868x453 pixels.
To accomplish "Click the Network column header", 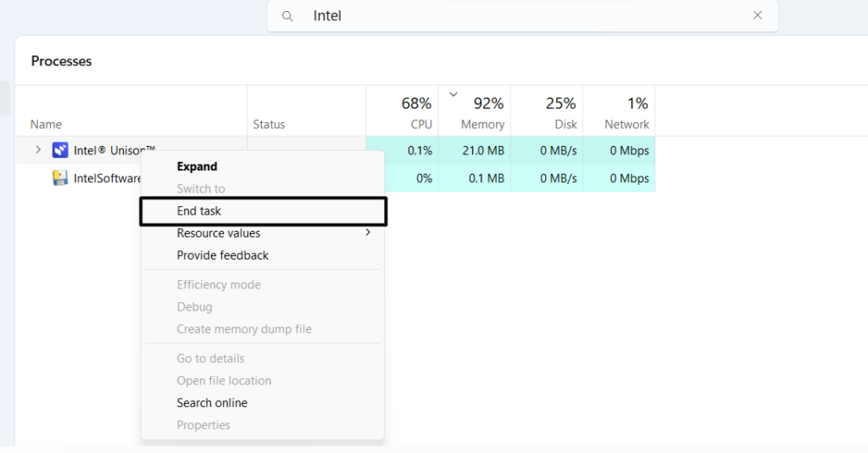I will [x=626, y=124].
